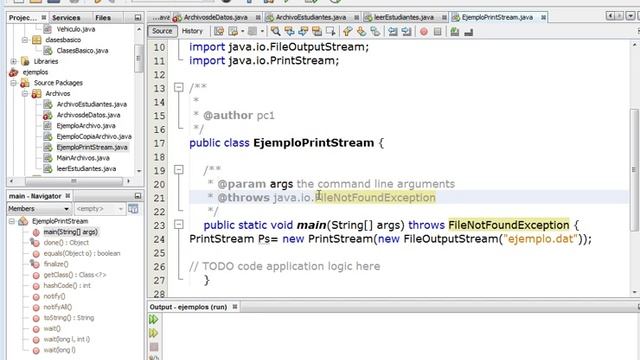Screen dimensions: 640x360
Task: Open dropdown arrow next to Back icon
Action: (242, 31)
